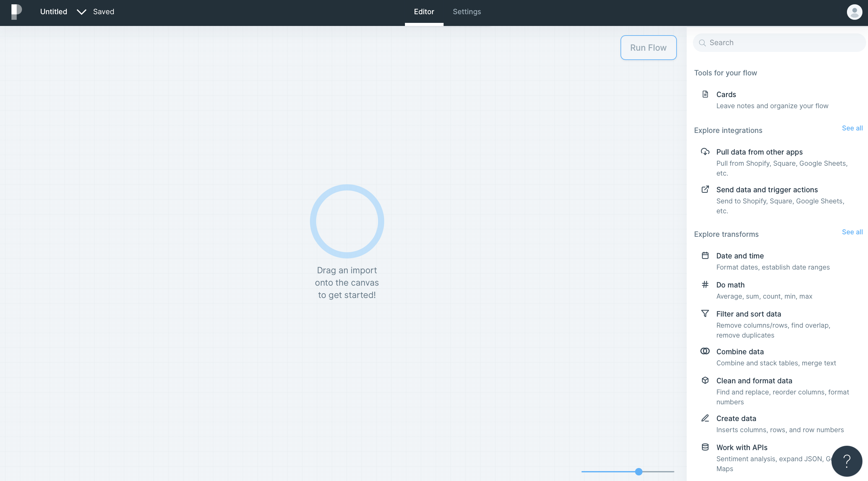
Task: Expand the Untitled flow name dropdown chevron
Action: (x=81, y=12)
